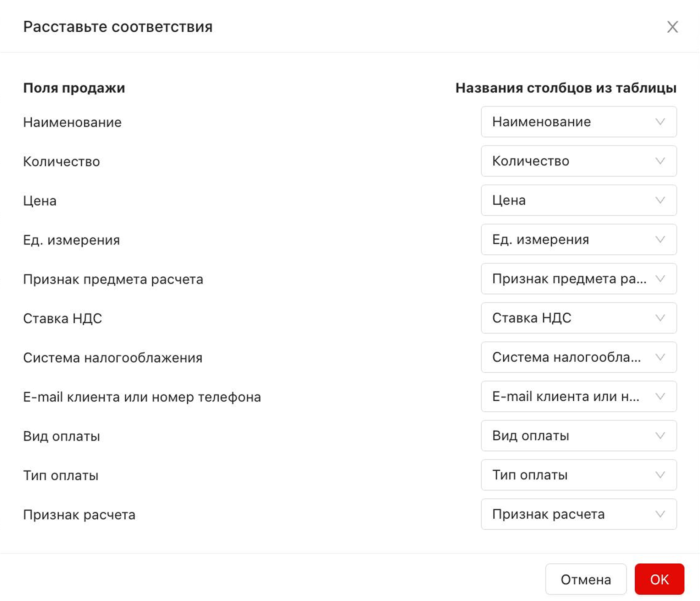
Task: Open the Признак предмета расчета dropdown
Action: coord(579,279)
